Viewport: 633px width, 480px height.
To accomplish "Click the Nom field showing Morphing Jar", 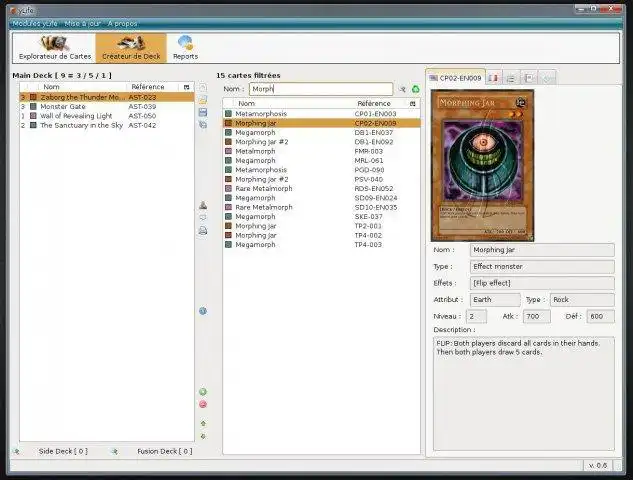I will click(542, 250).
